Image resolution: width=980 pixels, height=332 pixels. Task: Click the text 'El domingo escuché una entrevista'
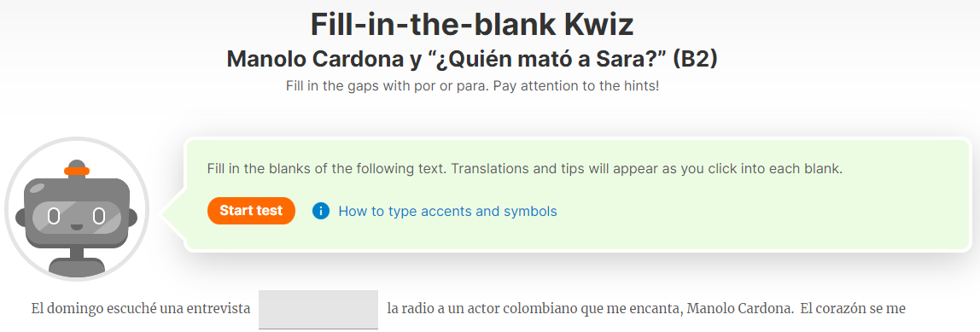tap(141, 309)
